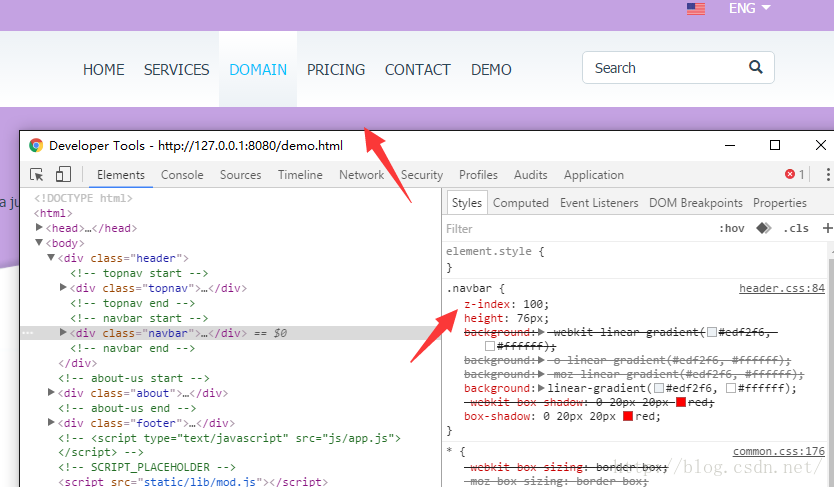
Task: Collapse the body element node
Action: (39, 242)
